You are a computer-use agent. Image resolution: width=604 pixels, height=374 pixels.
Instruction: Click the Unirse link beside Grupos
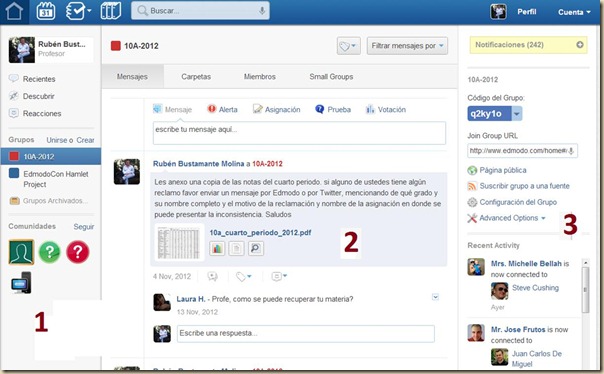pos(57,140)
